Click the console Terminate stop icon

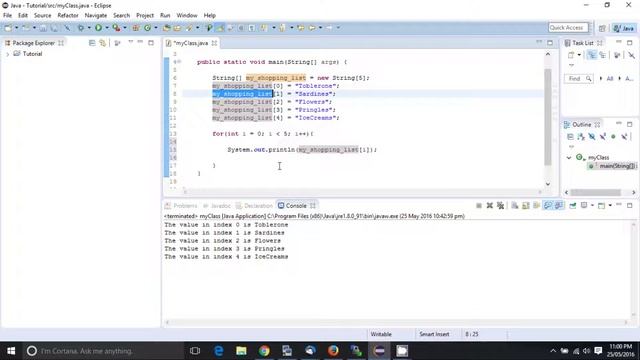(x=479, y=206)
